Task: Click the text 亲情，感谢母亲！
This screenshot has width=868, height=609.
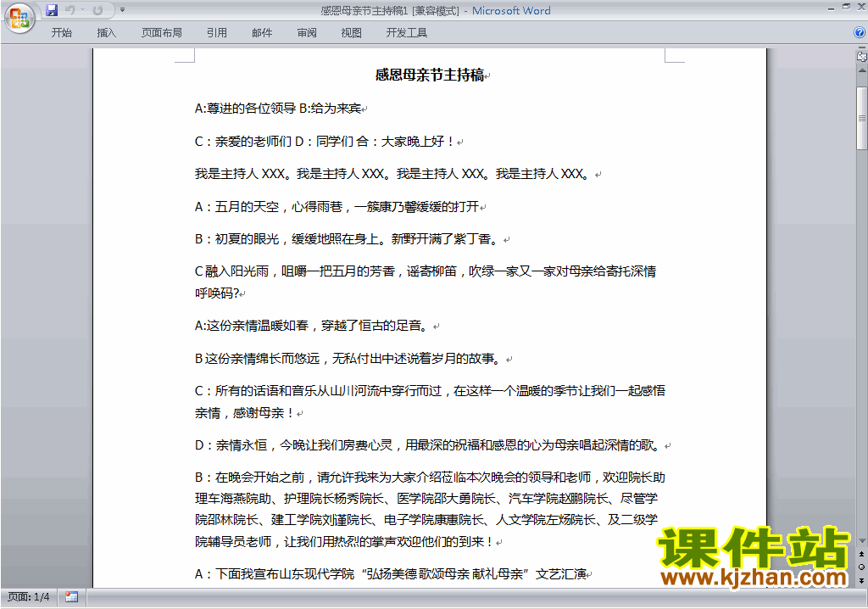Action: coord(246,412)
